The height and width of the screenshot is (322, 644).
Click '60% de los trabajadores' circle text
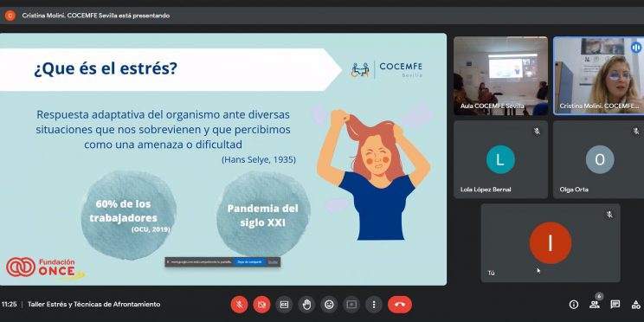point(123,211)
